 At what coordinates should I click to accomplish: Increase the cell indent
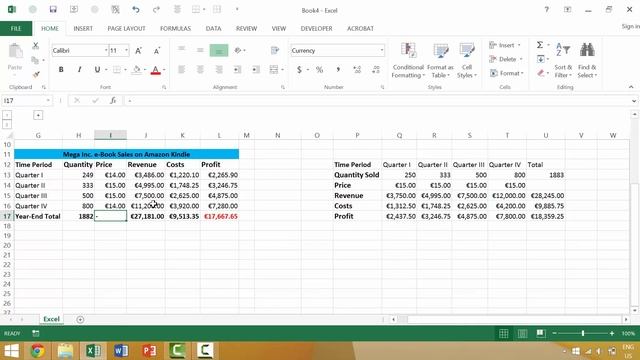coord(256,69)
